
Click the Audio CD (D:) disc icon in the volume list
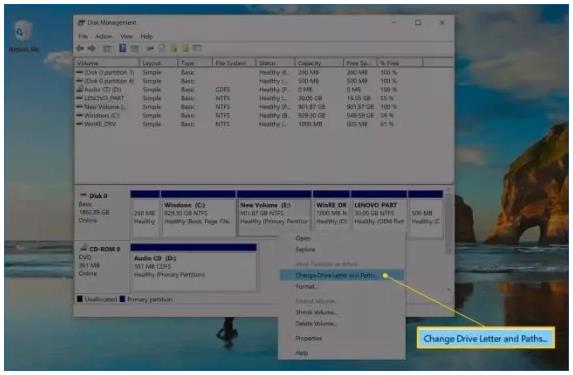click(79, 89)
